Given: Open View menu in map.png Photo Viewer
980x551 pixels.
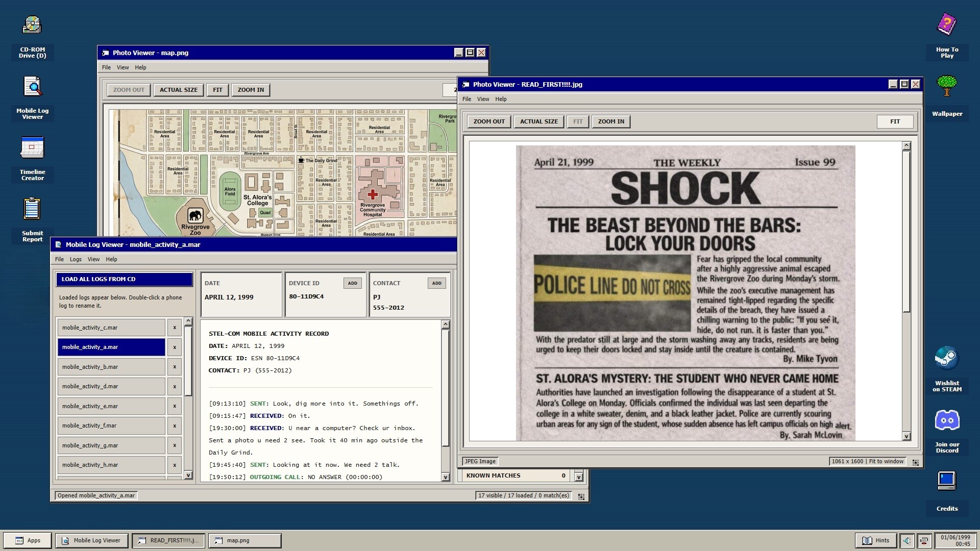Looking at the screenshot, I should coord(122,67).
